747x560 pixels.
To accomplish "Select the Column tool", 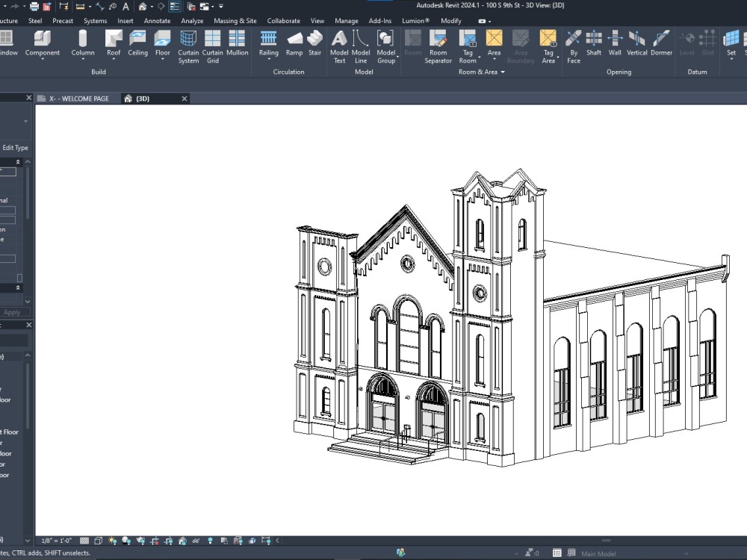I will click(83, 43).
